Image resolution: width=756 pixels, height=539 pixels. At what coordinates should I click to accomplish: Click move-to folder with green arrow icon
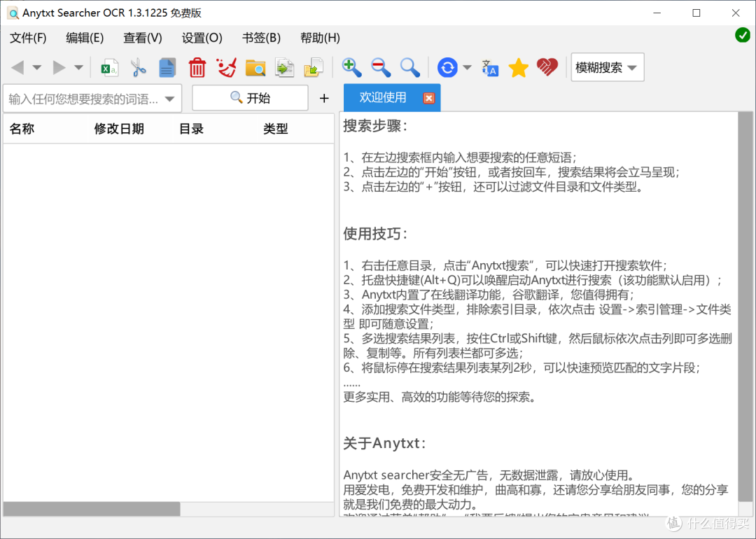[314, 67]
